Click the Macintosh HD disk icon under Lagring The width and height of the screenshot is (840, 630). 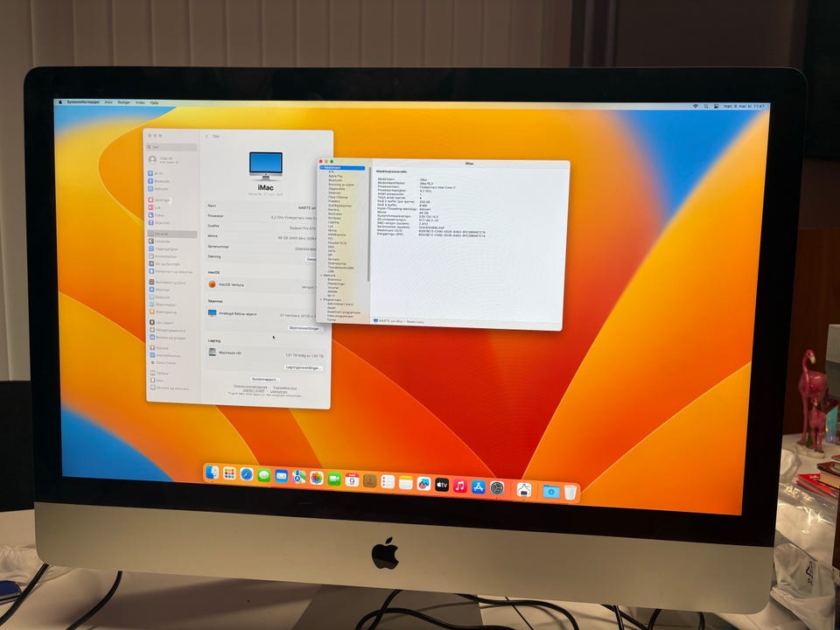tap(212, 352)
